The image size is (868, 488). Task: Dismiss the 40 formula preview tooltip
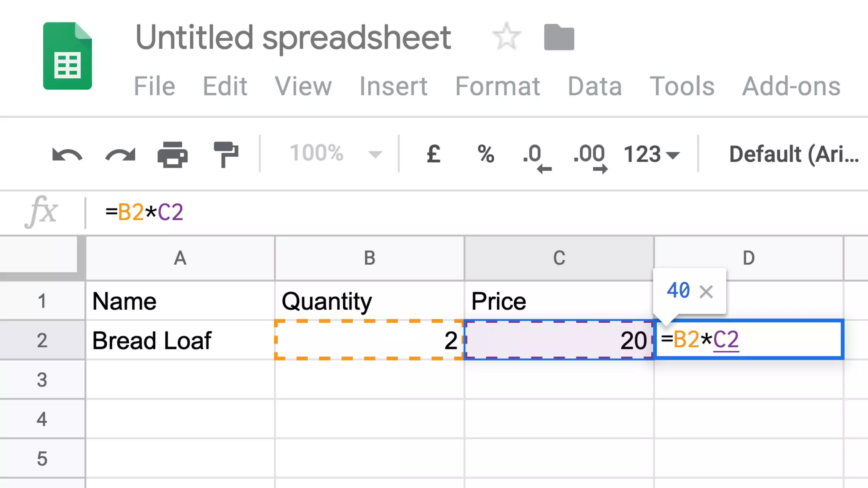click(x=706, y=291)
